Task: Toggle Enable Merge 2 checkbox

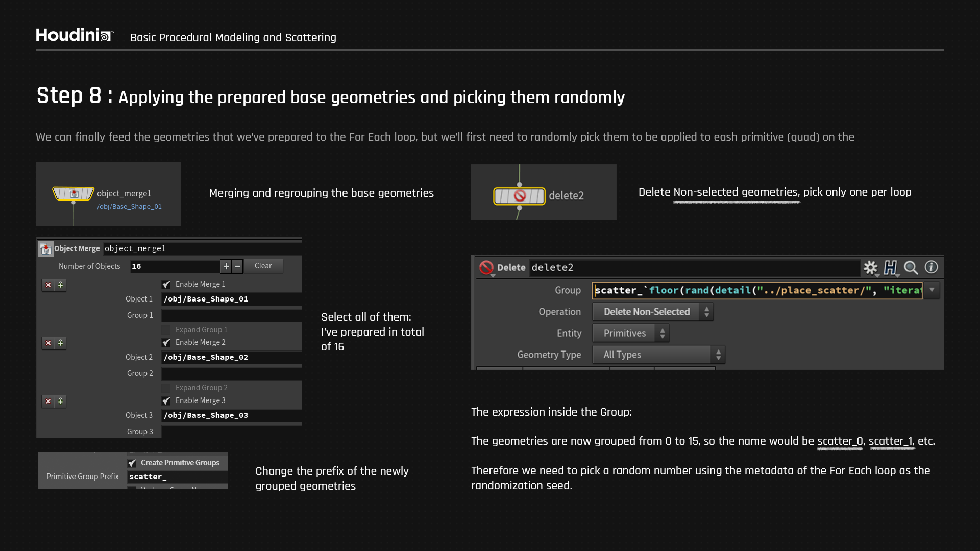Action: point(166,342)
